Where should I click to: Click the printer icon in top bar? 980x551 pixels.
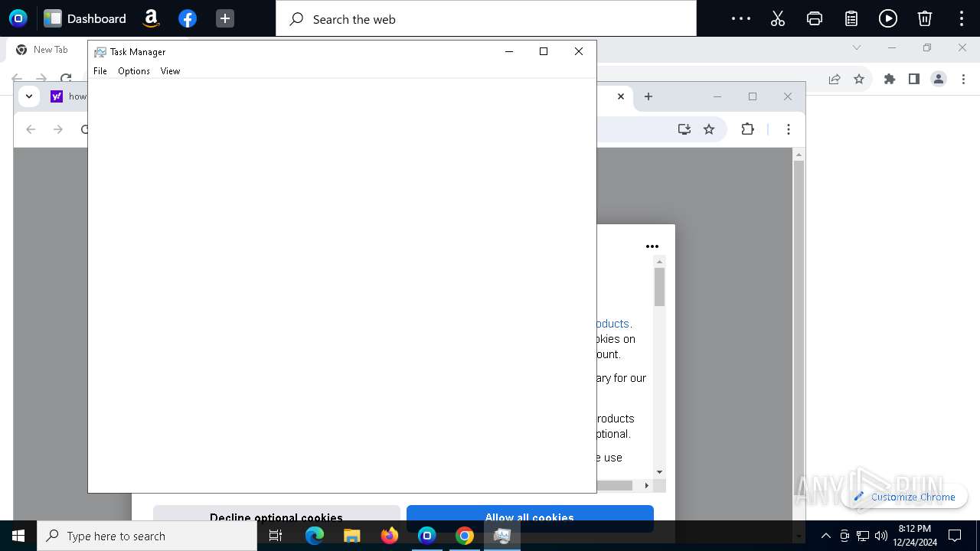[815, 18]
